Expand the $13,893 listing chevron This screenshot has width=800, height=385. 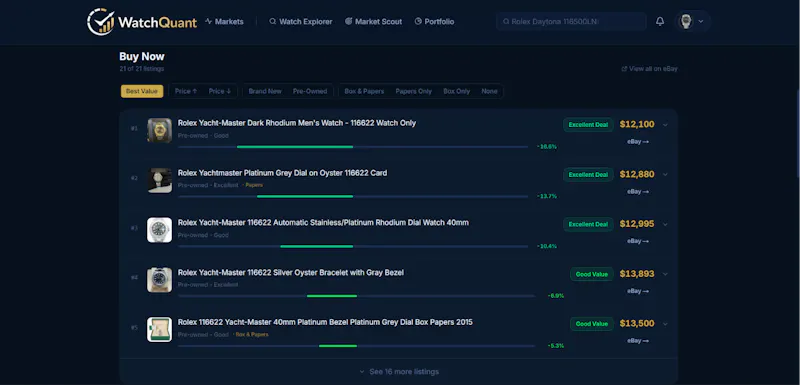click(x=665, y=274)
